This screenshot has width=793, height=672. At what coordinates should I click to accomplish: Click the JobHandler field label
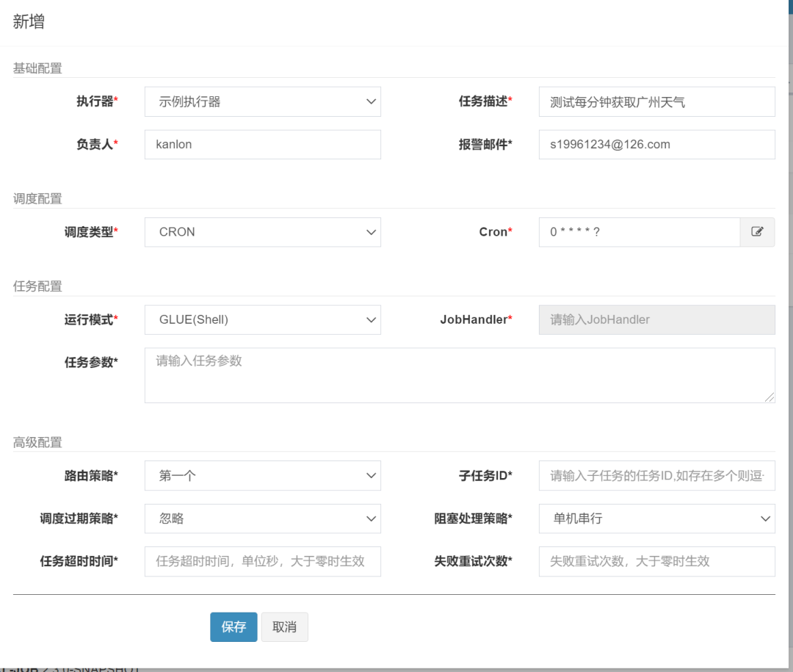(476, 319)
